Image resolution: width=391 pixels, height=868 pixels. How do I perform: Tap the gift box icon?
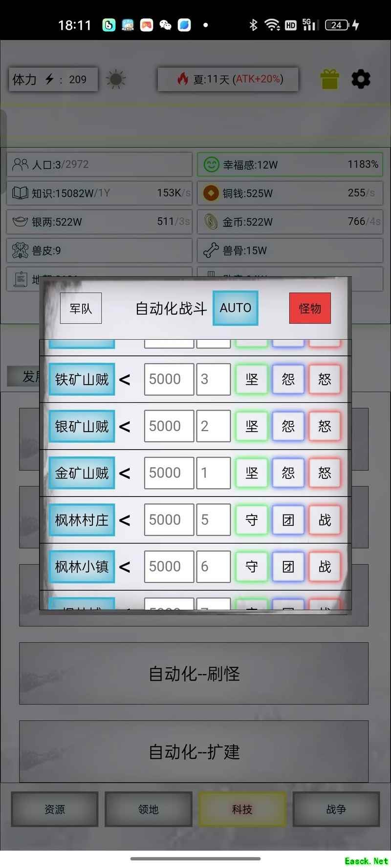329,79
